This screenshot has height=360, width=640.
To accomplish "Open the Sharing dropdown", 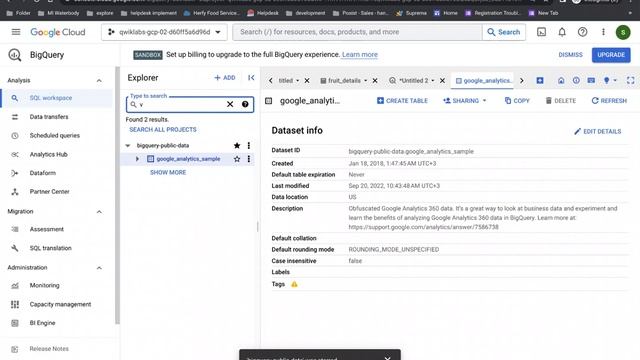I will click(464, 100).
